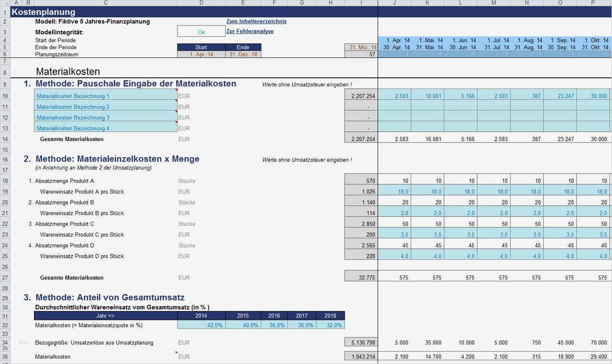The width and height of the screenshot is (612, 364).
Task: Select the '3. Methode: Anteil von Gesamtumsatz' heading
Action: pos(104,297)
